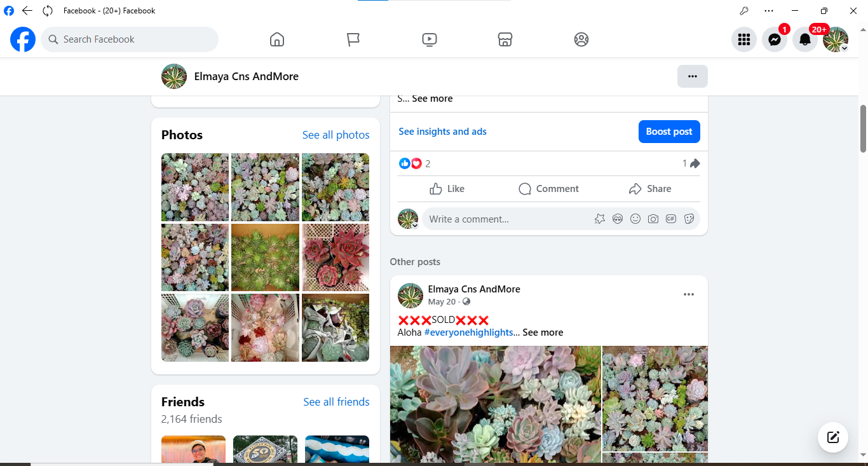
Task: Open the Video tab icon
Action: coord(429,39)
